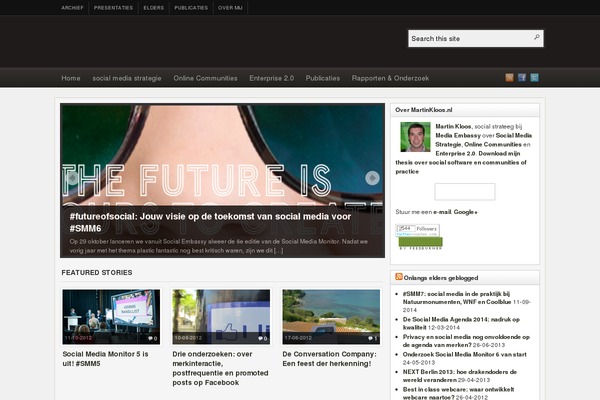Image resolution: width=600 pixels, height=400 pixels.
Task: Open the RSS feed icon in navbar
Action: coord(509,78)
